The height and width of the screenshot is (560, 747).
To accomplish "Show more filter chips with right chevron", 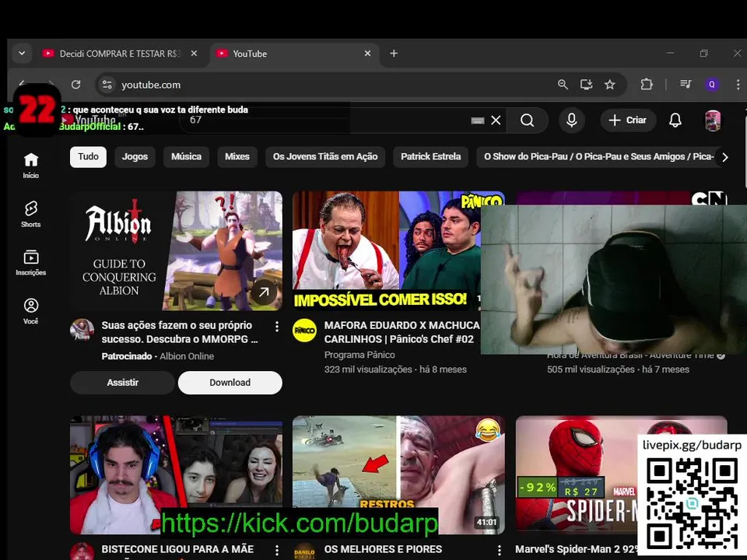I will point(724,157).
